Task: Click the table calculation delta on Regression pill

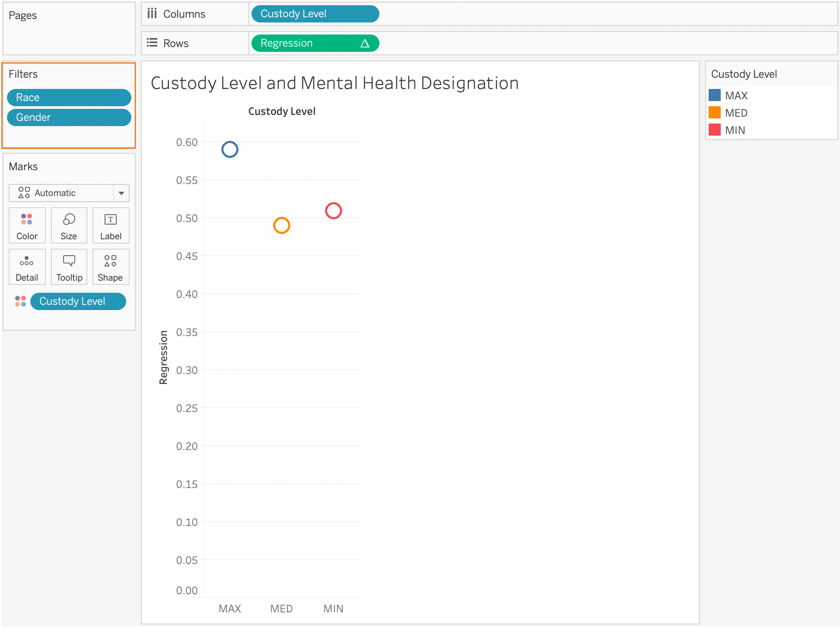Action: (365, 43)
